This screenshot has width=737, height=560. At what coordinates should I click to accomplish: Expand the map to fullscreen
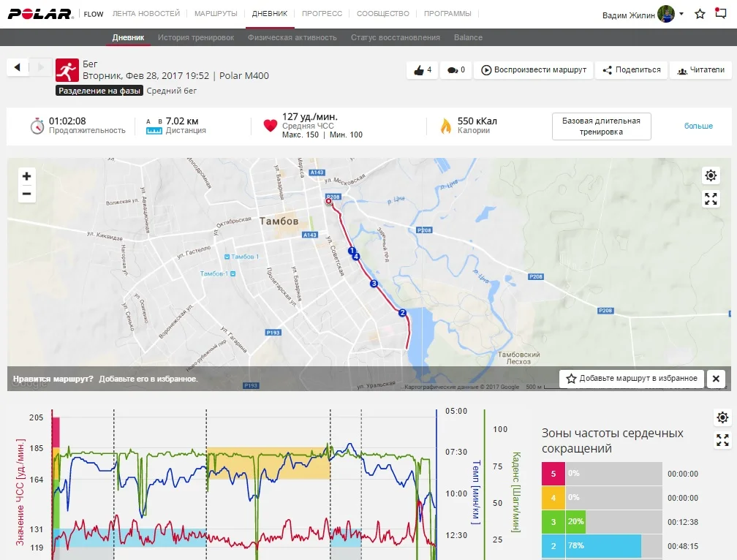coord(711,199)
